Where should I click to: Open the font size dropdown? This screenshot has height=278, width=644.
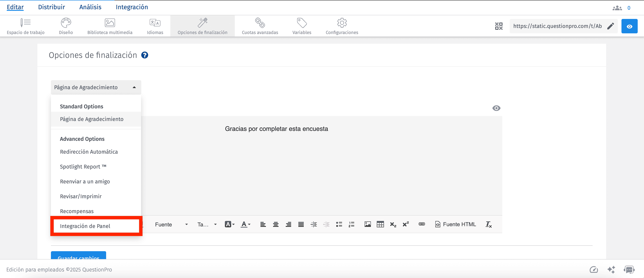point(206,224)
